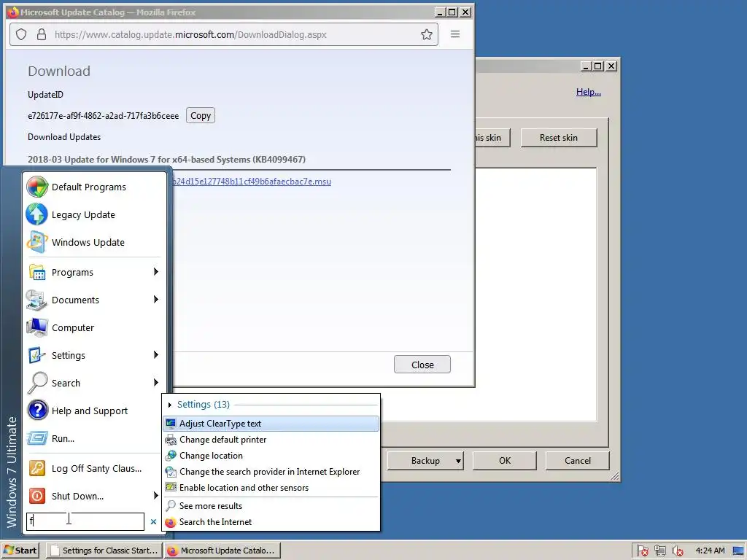Viewport: 747px width, 560px height.
Task: Switch to Settings for Classic Start taskbar item
Action: pos(105,551)
